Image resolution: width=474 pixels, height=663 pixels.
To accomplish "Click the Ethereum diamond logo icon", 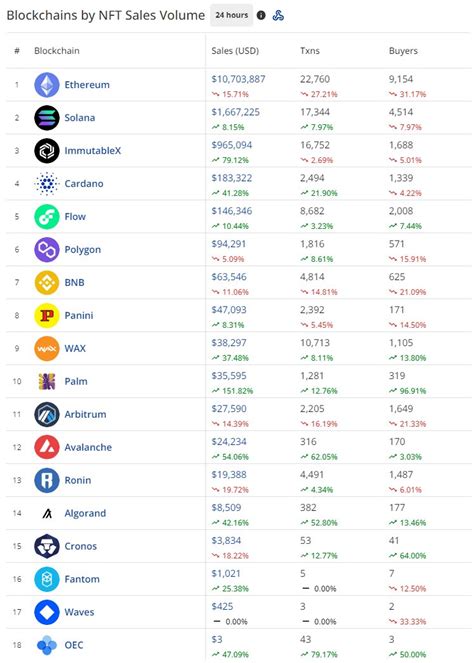I will (x=47, y=85).
